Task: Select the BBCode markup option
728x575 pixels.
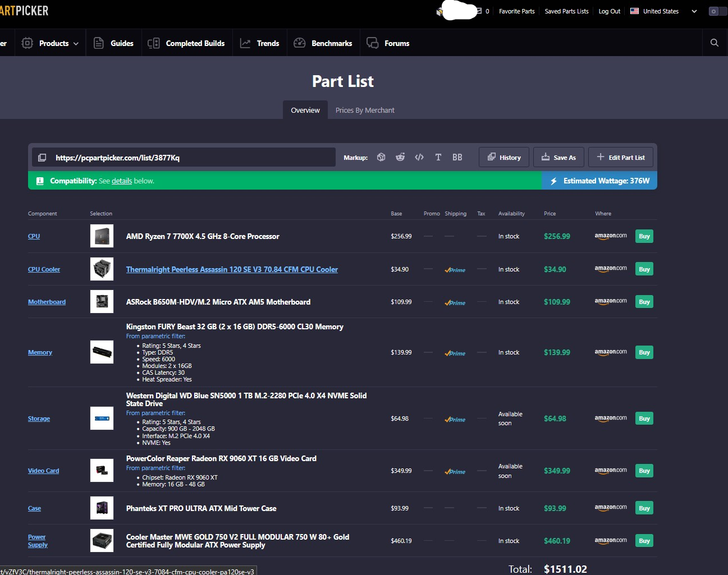Action: click(457, 158)
